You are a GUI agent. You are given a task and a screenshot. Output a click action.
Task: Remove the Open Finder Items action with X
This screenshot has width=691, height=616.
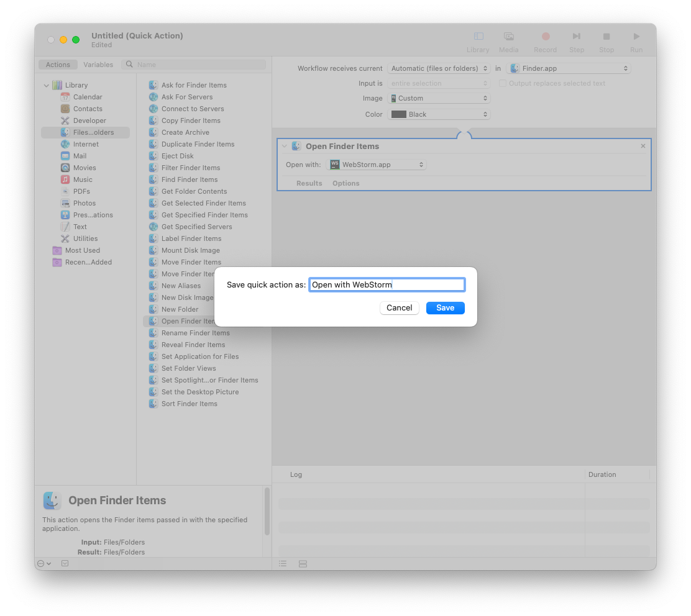pyautogui.click(x=643, y=146)
